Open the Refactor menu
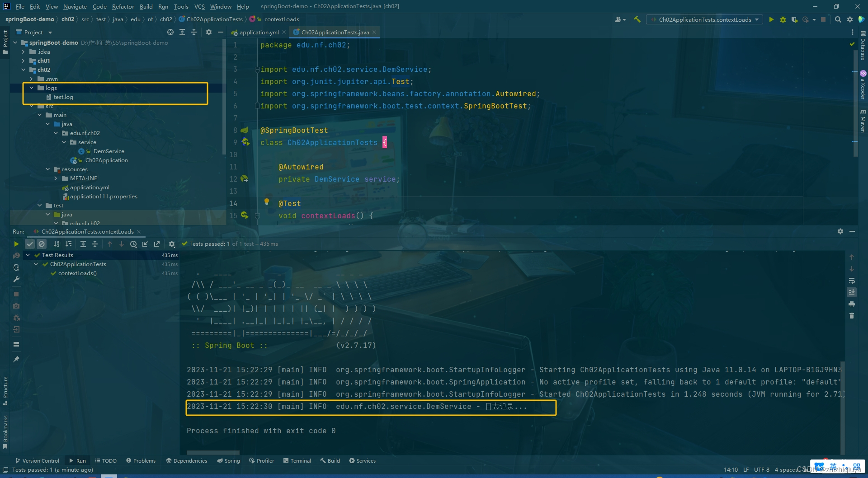Viewport: 868px width, 478px height. pyautogui.click(x=123, y=6)
